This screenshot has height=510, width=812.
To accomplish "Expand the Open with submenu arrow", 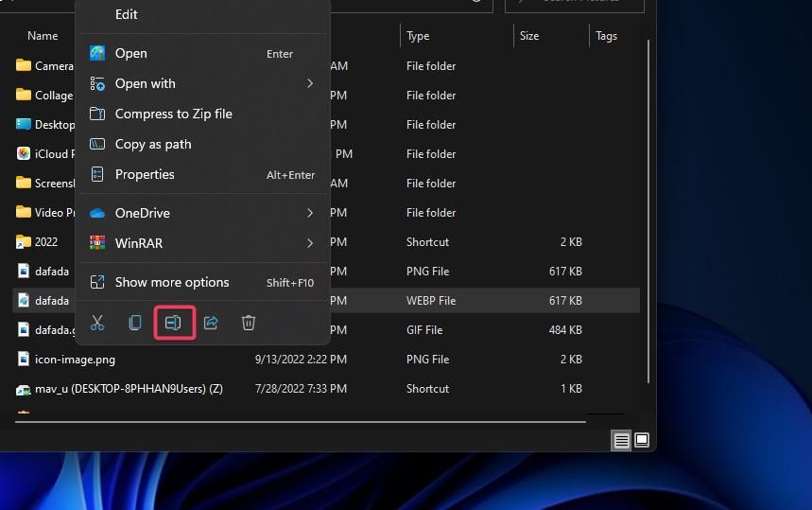I will (310, 83).
